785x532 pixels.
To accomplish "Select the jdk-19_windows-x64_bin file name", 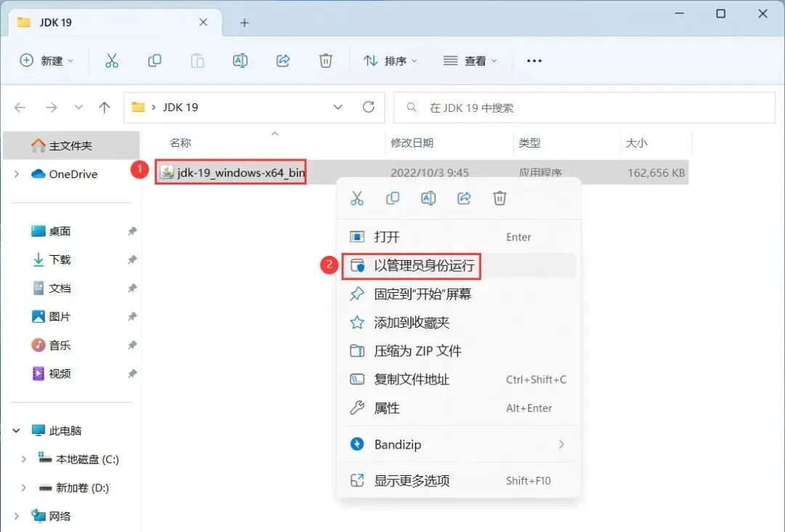I will [241, 173].
